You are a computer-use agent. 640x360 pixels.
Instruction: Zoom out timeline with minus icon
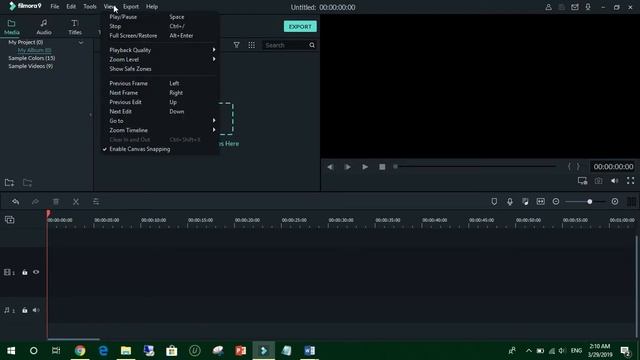tap(556, 202)
